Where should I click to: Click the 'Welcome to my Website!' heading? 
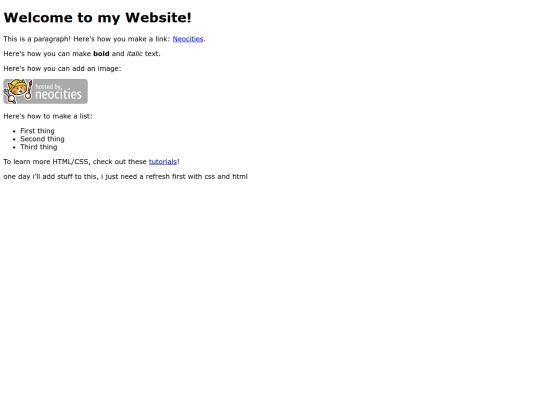(97, 18)
